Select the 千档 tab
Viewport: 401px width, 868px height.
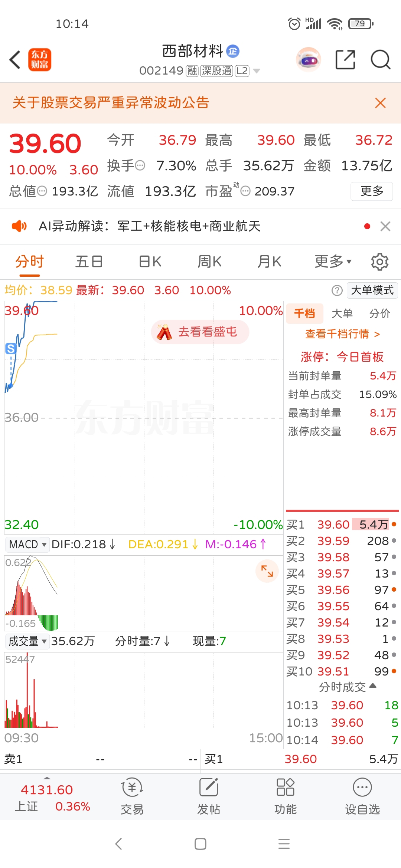[x=304, y=314]
